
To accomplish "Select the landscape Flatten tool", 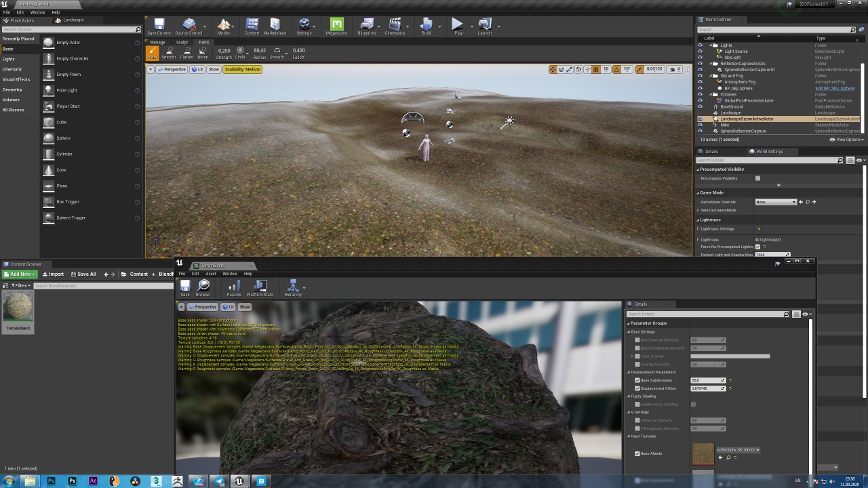I will pos(186,52).
